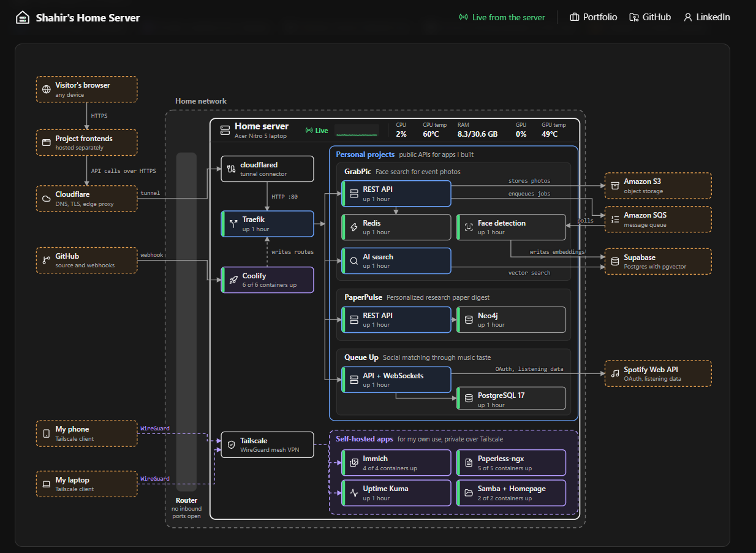Image resolution: width=756 pixels, height=553 pixels.
Task: Click the image icon in Immich node
Action: (353, 463)
